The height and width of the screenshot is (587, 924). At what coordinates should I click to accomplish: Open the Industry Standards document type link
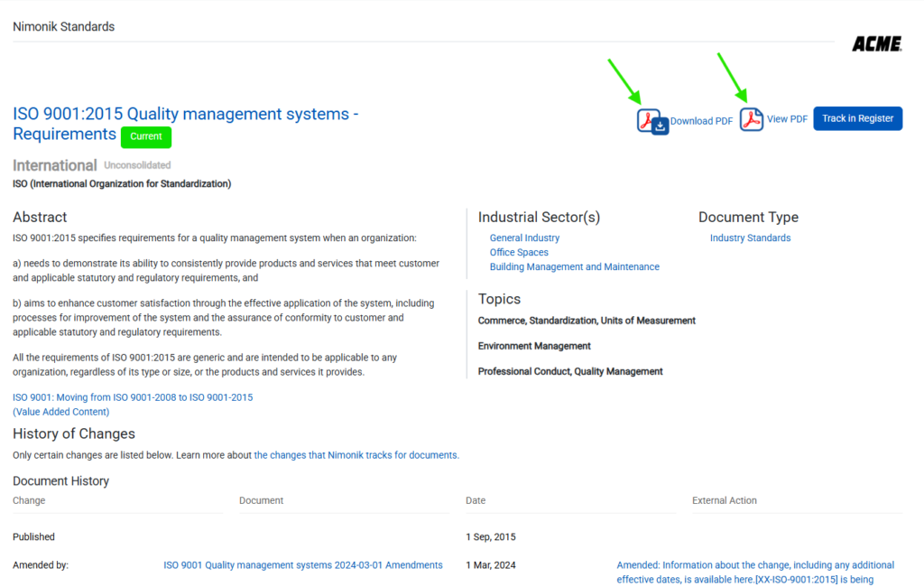point(750,238)
